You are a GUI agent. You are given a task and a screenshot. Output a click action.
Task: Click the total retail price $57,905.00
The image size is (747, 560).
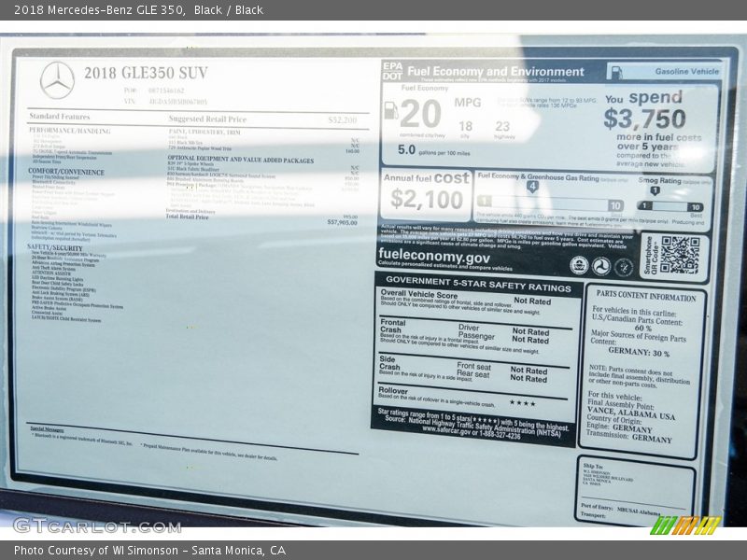point(342,222)
